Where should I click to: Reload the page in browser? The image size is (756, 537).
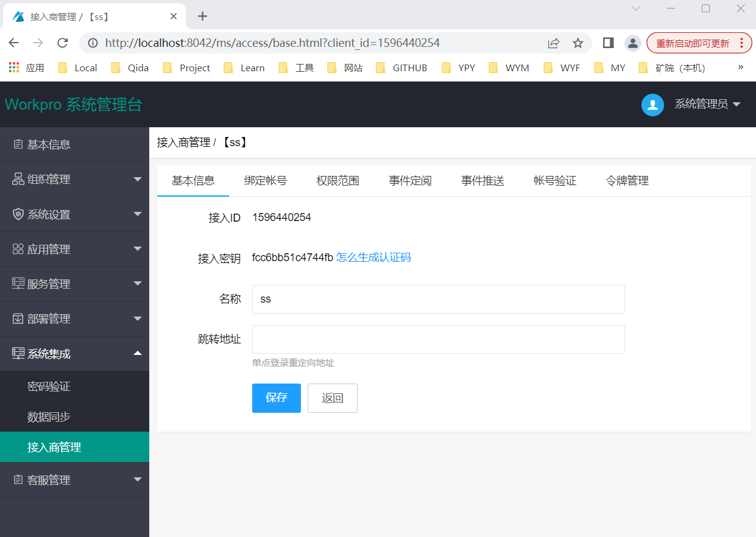tap(62, 43)
